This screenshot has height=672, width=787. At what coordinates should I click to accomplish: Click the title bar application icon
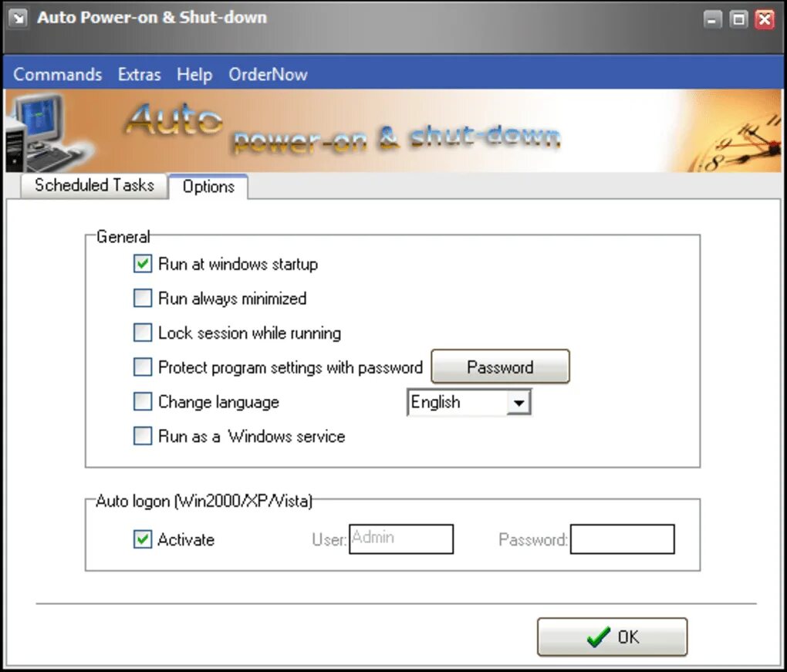19,19
